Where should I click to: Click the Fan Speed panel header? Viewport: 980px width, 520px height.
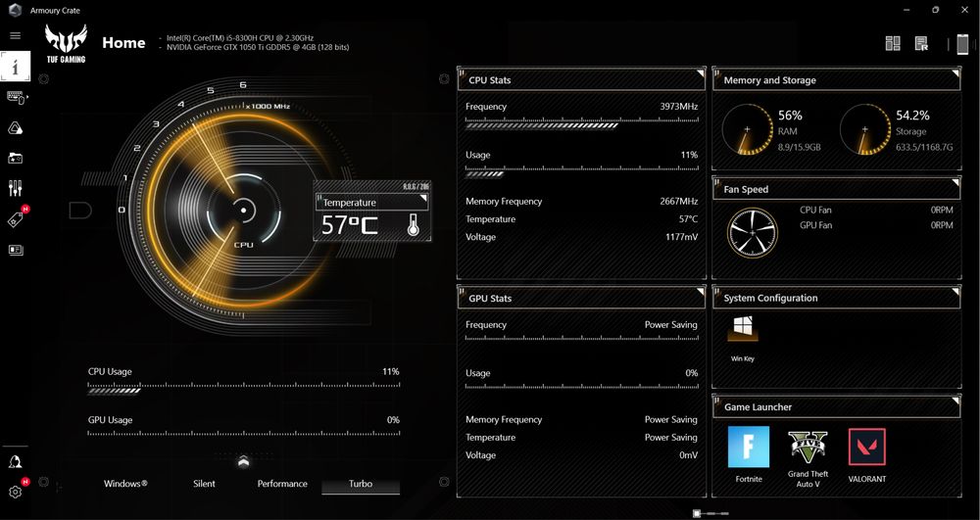pyautogui.click(x=836, y=189)
